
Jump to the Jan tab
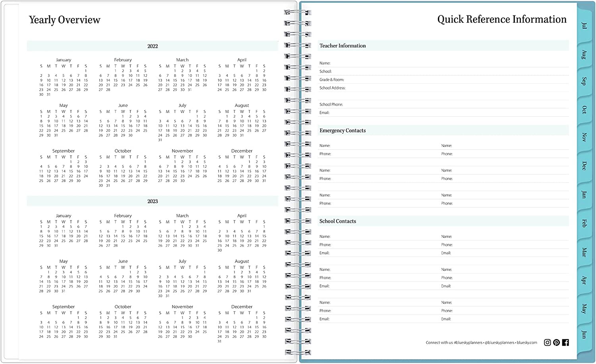click(584, 195)
